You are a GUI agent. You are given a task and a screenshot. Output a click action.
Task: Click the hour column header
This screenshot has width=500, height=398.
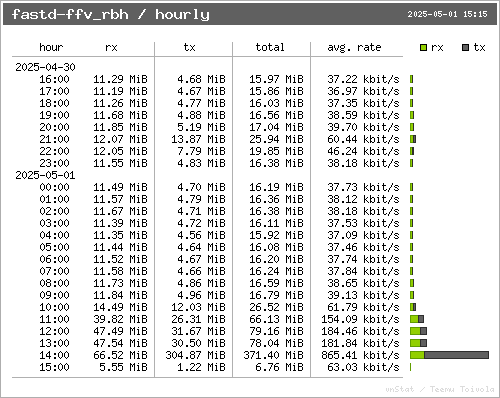(51, 47)
